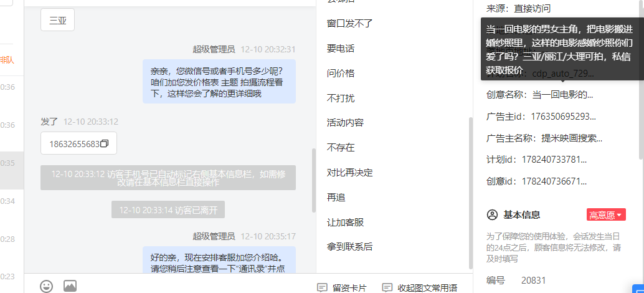644x293 pixels.
Task: Click the truncated 创意名称 text
Action: 540,95
